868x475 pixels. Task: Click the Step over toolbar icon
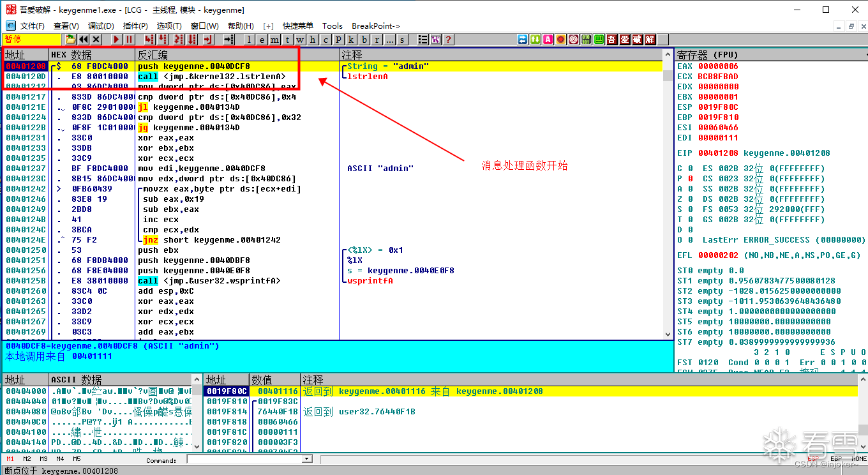(163, 40)
